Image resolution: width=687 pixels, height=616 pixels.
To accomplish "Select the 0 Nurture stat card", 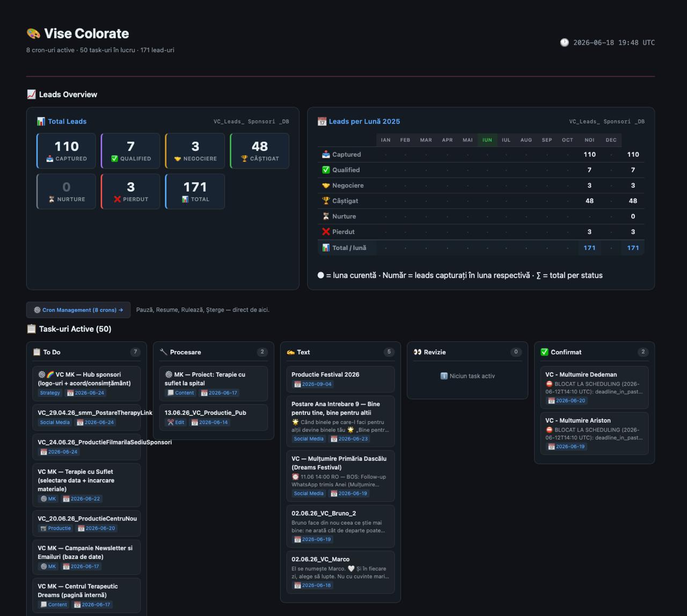I will tap(66, 191).
